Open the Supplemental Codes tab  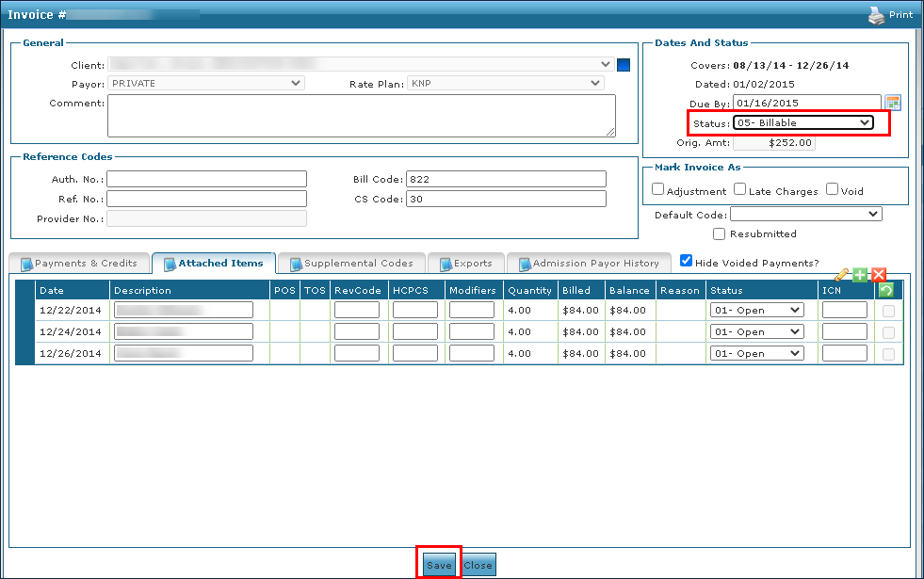pyautogui.click(x=351, y=264)
